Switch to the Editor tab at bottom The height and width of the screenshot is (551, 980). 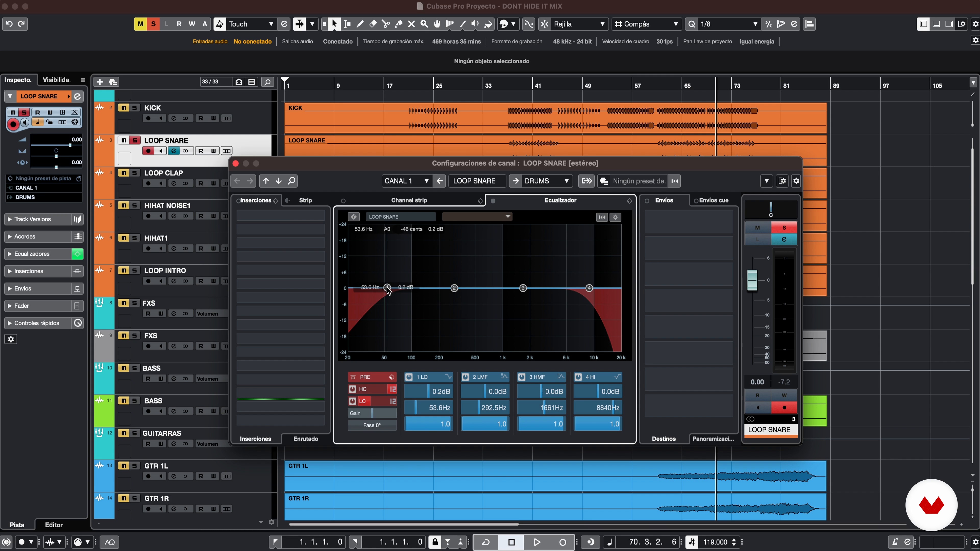click(54, 525)
